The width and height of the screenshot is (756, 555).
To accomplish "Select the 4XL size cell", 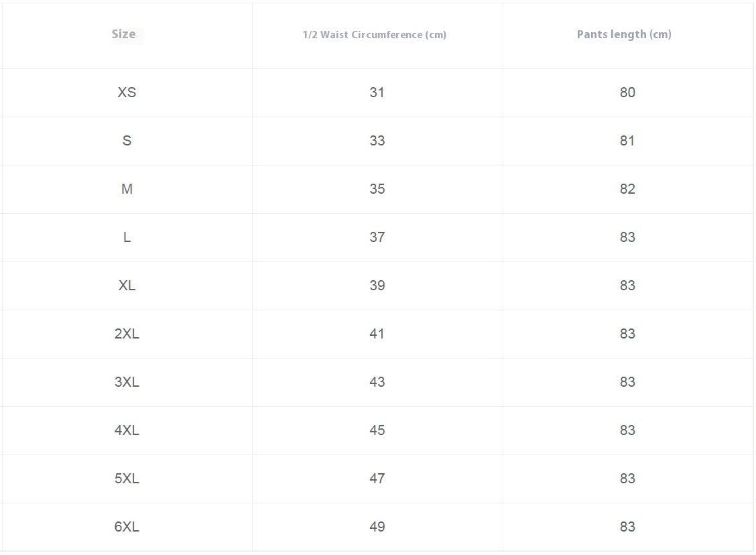I will pyautogui.click(x=127, y=430).
